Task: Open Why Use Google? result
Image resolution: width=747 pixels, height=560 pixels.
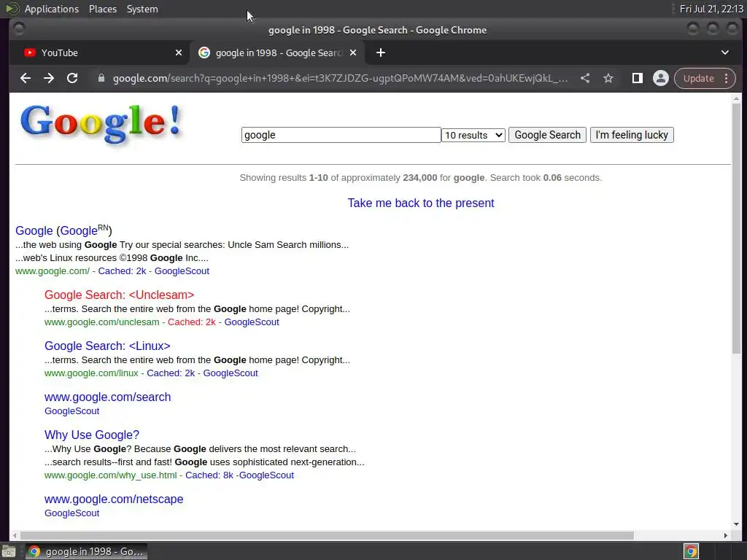Action: coord(92,435)
